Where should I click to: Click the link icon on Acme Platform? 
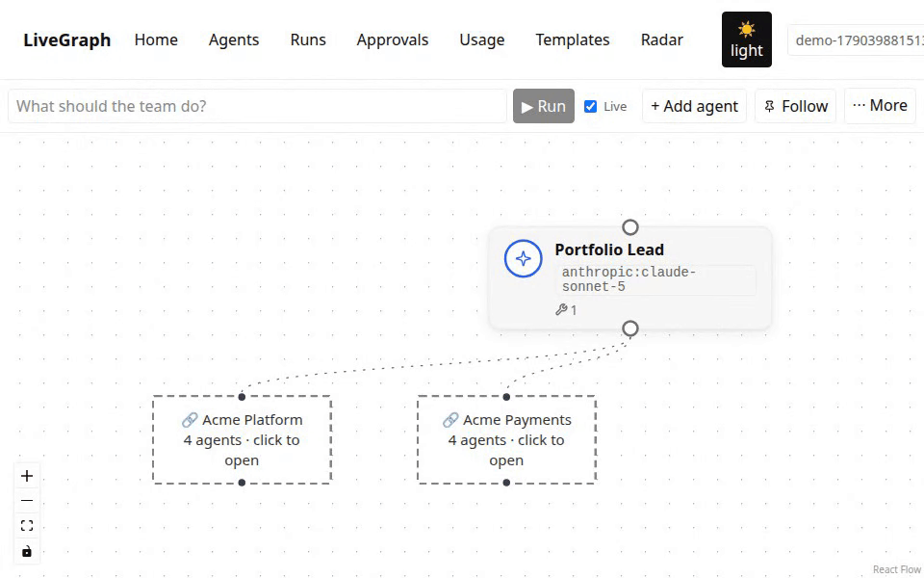(x=190, y=420)
